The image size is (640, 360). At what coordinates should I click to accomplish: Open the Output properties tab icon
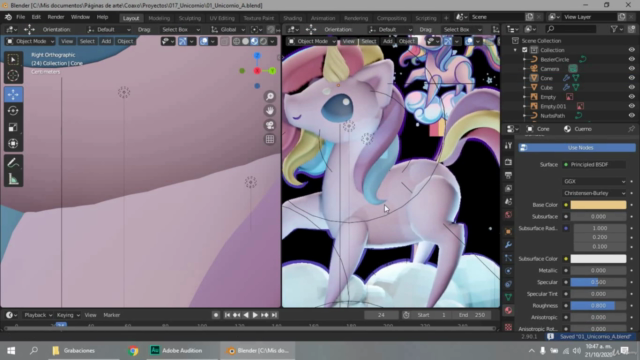click(508, 175)
